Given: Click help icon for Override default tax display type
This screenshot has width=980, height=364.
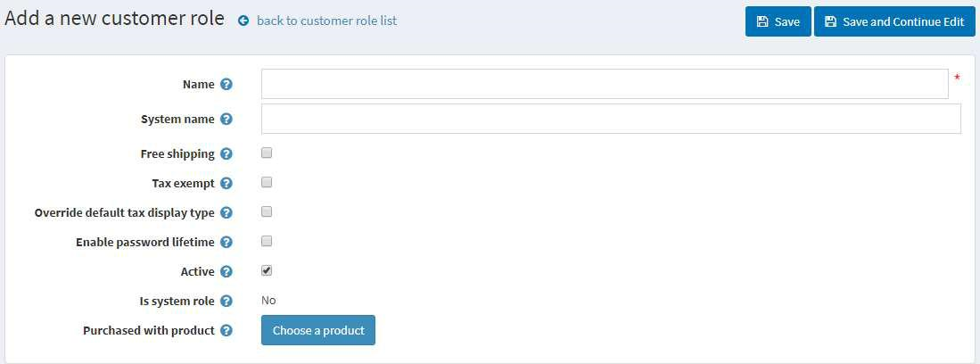Looking at the screenshot, I should [x=226, y=212].
